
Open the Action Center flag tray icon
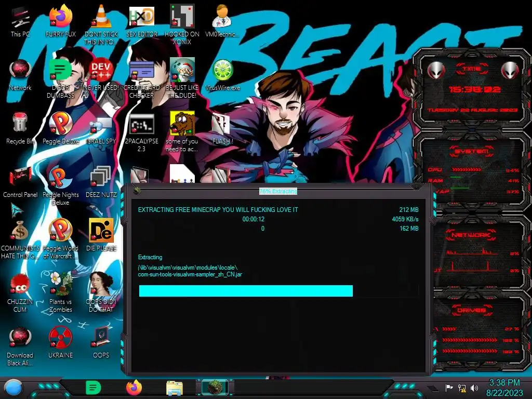[x=449, y=388]
